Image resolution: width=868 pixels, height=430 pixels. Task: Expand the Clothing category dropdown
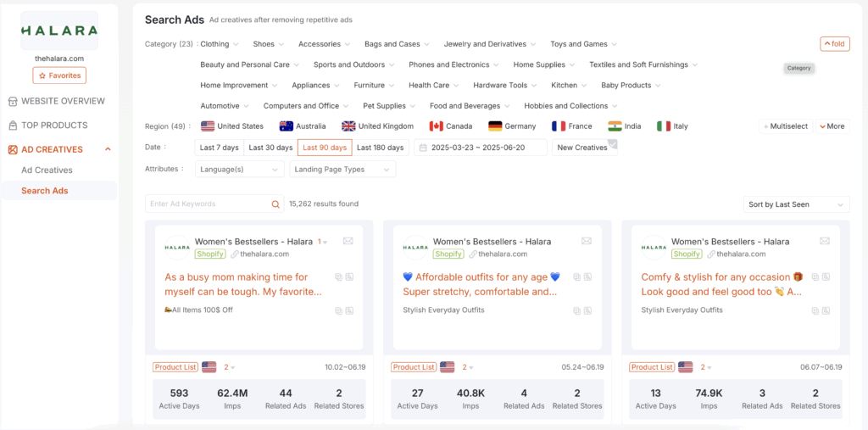coord(220,44)
